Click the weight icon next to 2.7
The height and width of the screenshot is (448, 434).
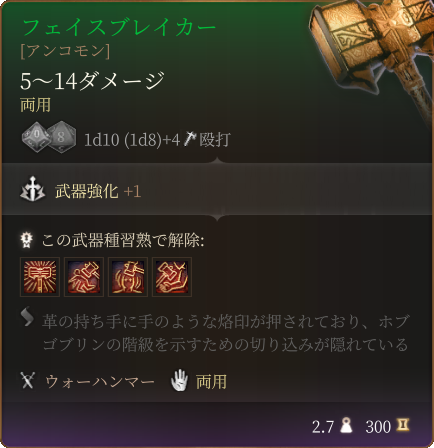(x=347, y=425)
